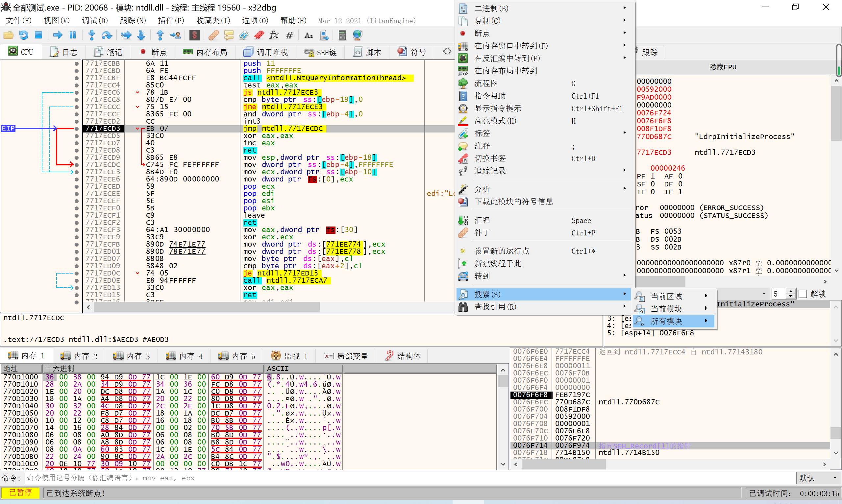
Task: Open the calculator toolbar icon
Action: click(x=342, y=35)
